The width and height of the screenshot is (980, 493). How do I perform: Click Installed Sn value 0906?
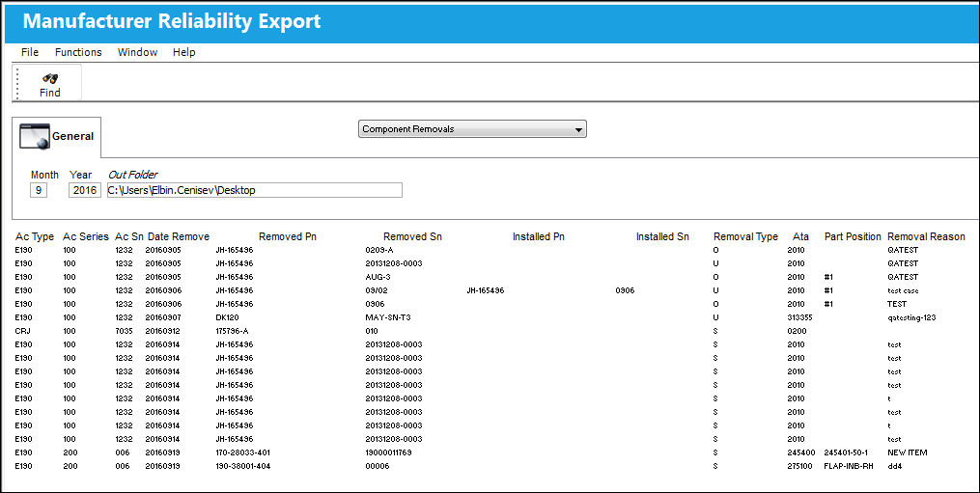[x=625, y=290]
